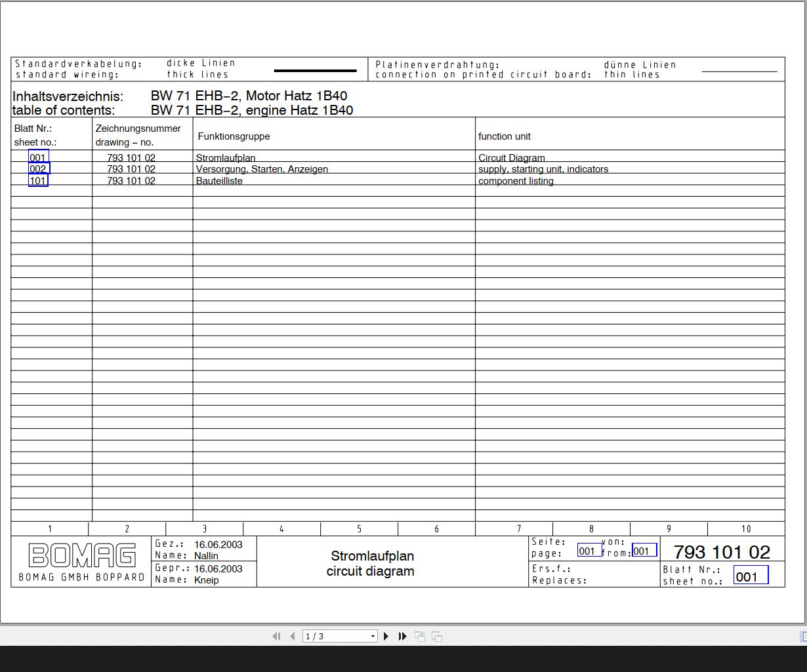Go to the next page
This screenshot has height=672, width=807.
tap(386, 636)
